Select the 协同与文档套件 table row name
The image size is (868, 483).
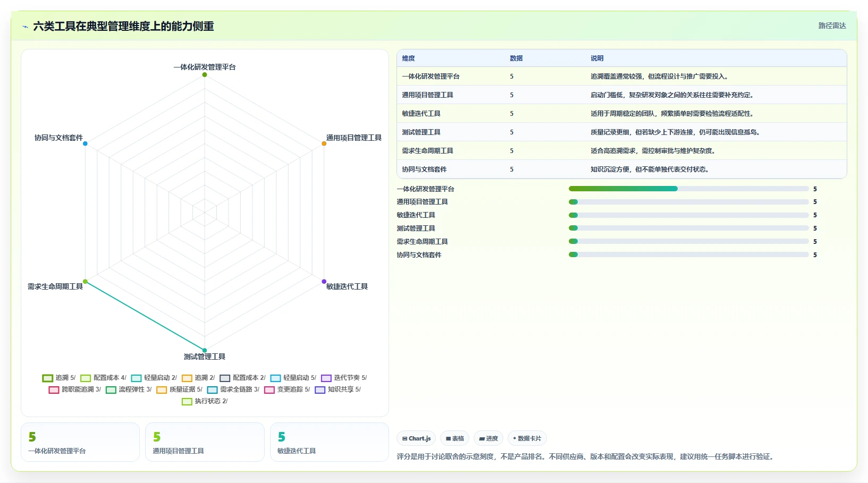[424, 170]
